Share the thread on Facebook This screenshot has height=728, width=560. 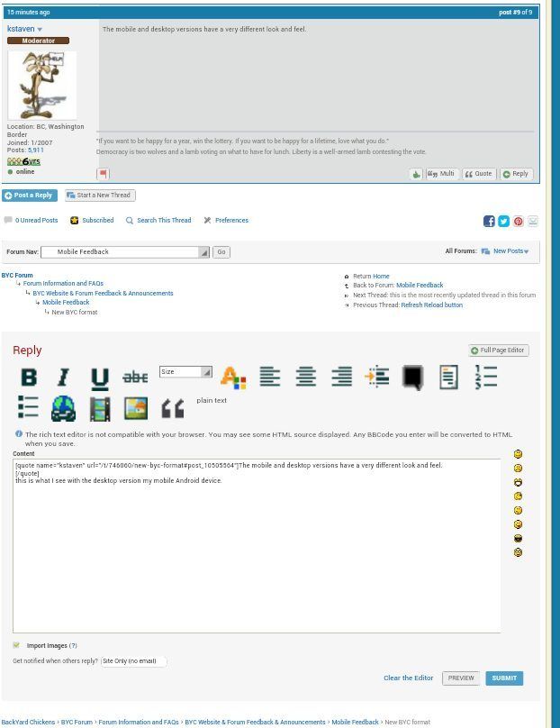click(x=489, y=221)
